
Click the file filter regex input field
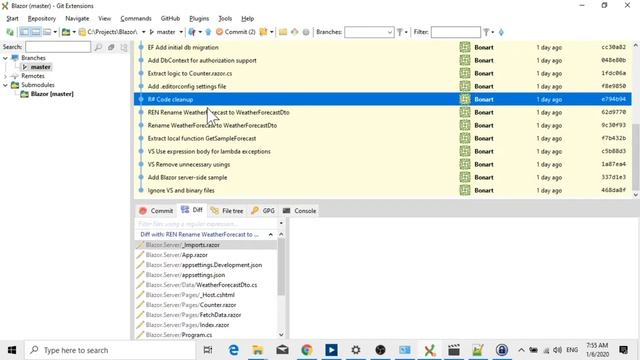click(x=206, y=224)
